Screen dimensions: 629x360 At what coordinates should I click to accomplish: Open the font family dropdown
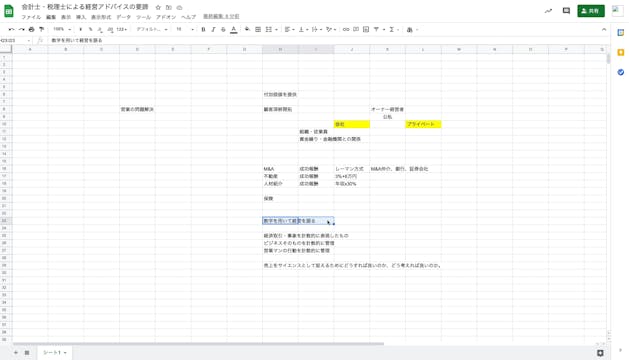pyautogui.click(x=152, y=29)
